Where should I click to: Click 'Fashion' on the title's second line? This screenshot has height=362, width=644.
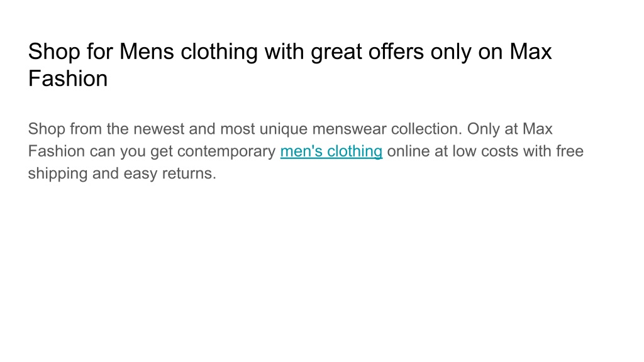68,79
